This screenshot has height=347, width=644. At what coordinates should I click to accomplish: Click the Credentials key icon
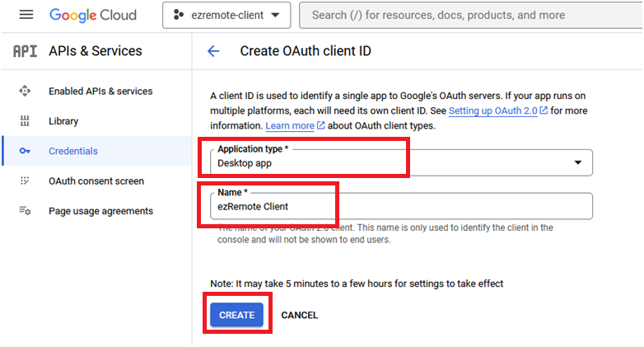25,151
